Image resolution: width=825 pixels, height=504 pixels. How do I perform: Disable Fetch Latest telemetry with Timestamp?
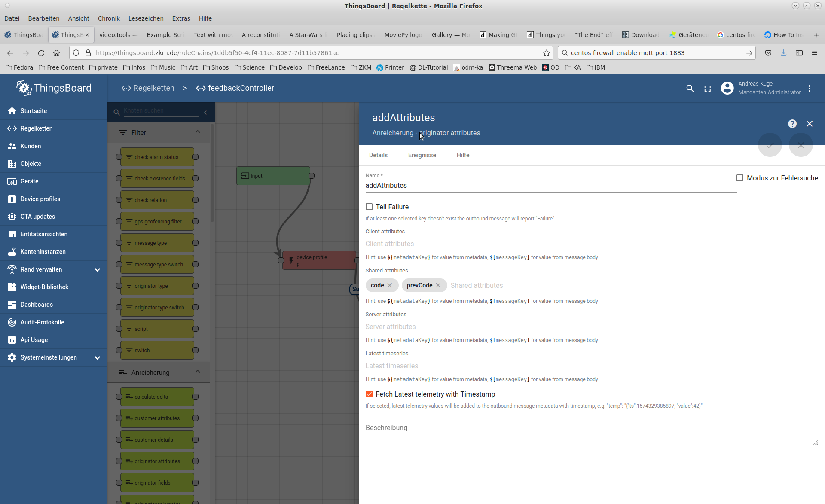370,394
